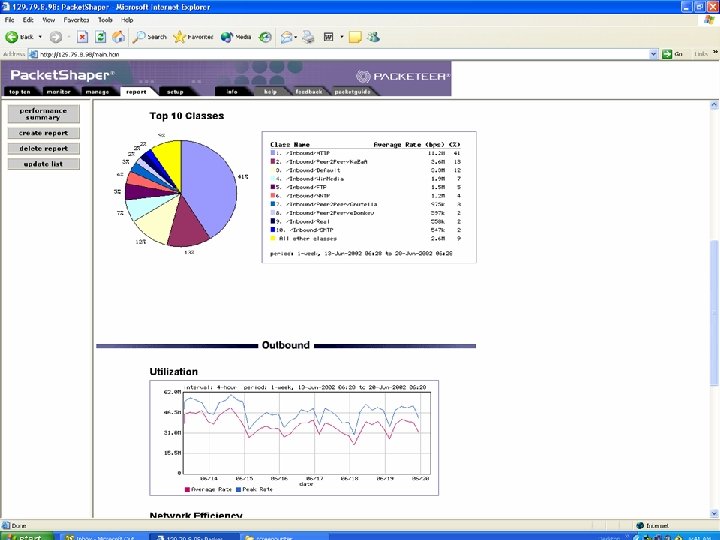Open the View menu
Screen dimensions: 720x540
[49, 20]
